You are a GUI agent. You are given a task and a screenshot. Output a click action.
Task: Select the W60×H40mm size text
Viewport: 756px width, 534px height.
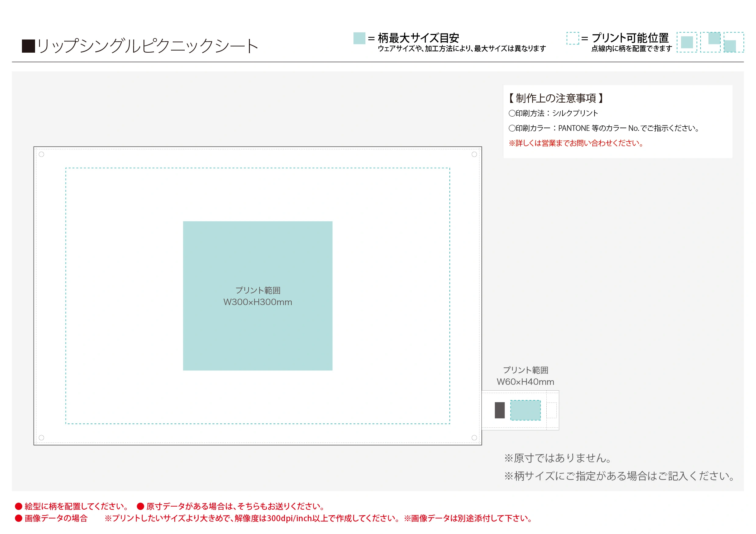tap(526, 382)
